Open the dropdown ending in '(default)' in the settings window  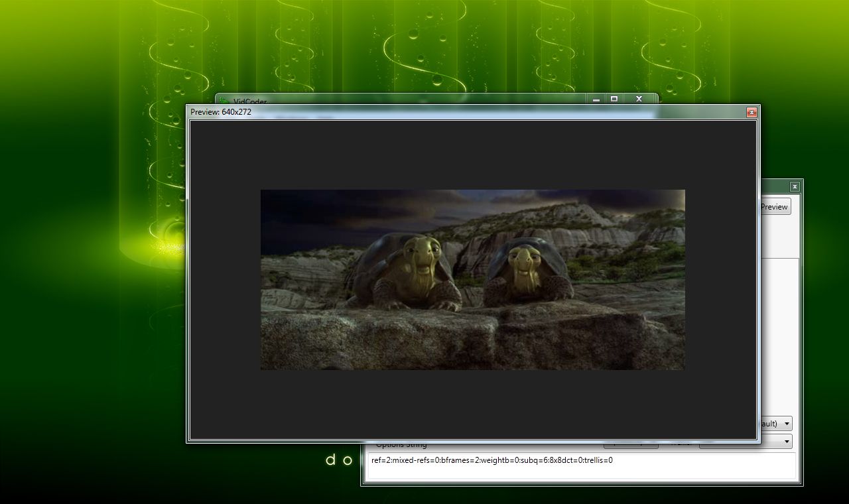[776, 423]
